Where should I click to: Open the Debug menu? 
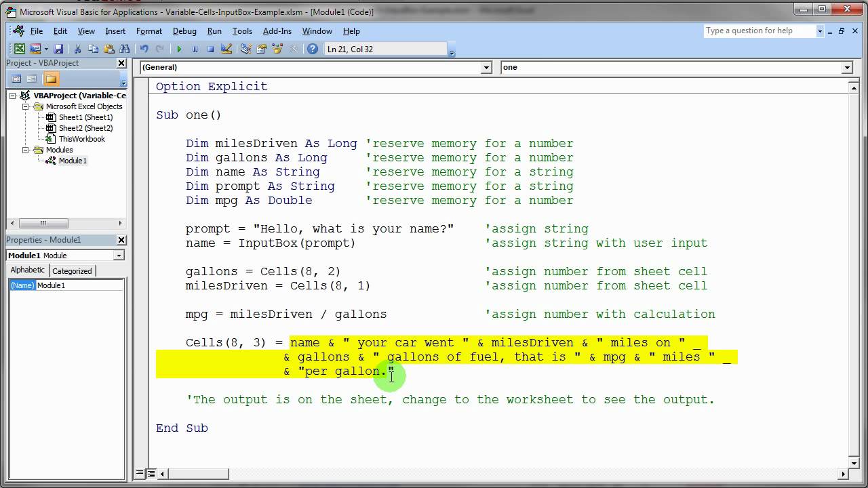tap(184, 31)
